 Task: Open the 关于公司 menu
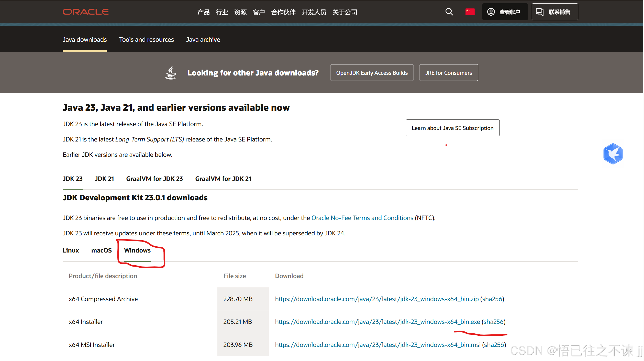click(x=345, y=12)
